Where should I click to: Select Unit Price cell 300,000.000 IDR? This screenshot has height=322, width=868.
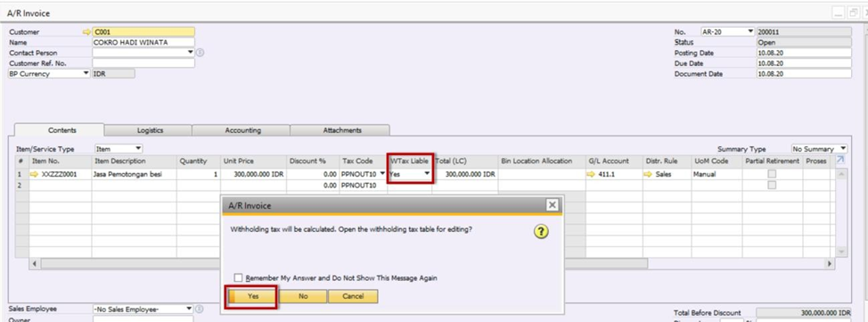tap(253, 174)
